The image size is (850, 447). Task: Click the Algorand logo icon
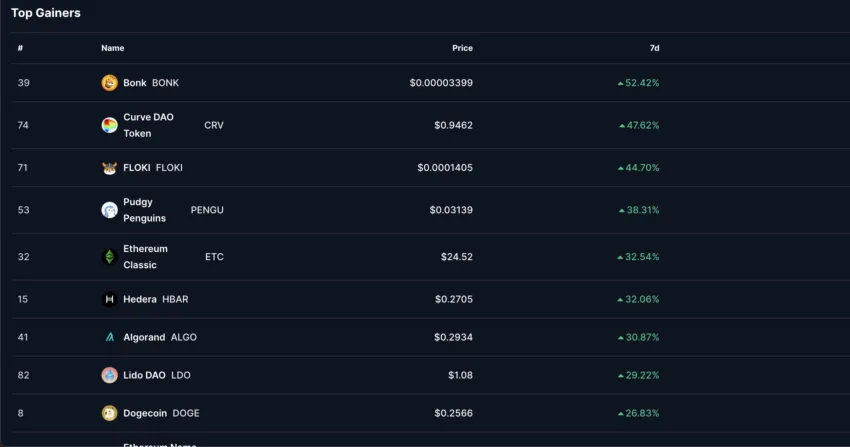[x=110, y=337]
